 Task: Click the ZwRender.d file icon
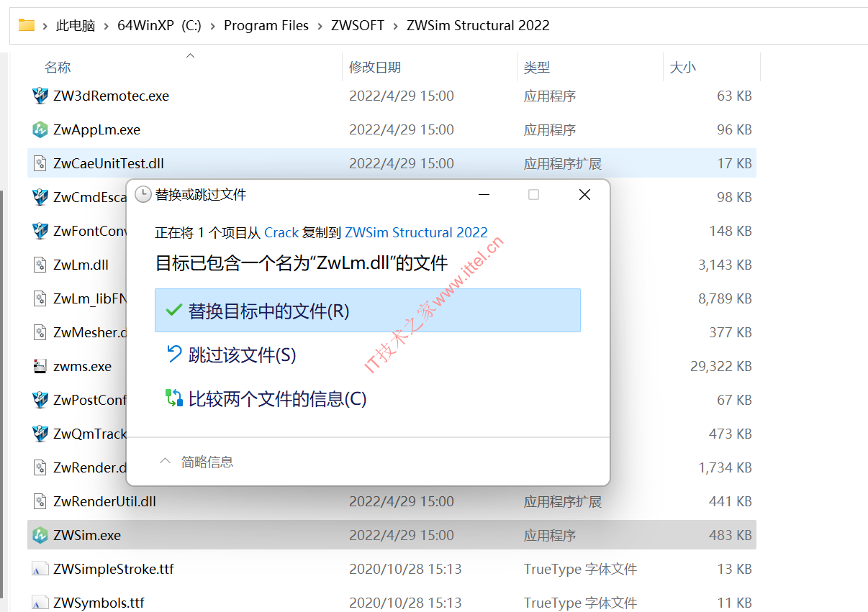pyautogui.click(x=40, y=467)
